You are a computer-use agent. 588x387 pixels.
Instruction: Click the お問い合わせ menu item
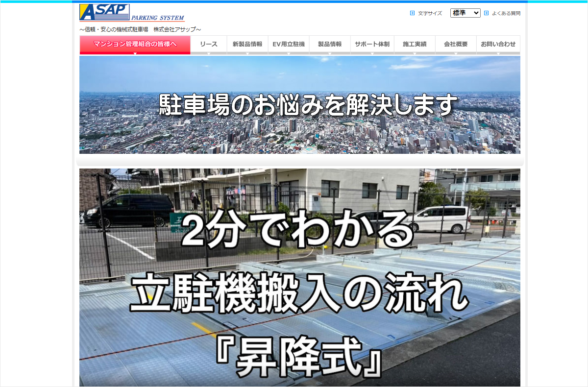click(498, 44)
